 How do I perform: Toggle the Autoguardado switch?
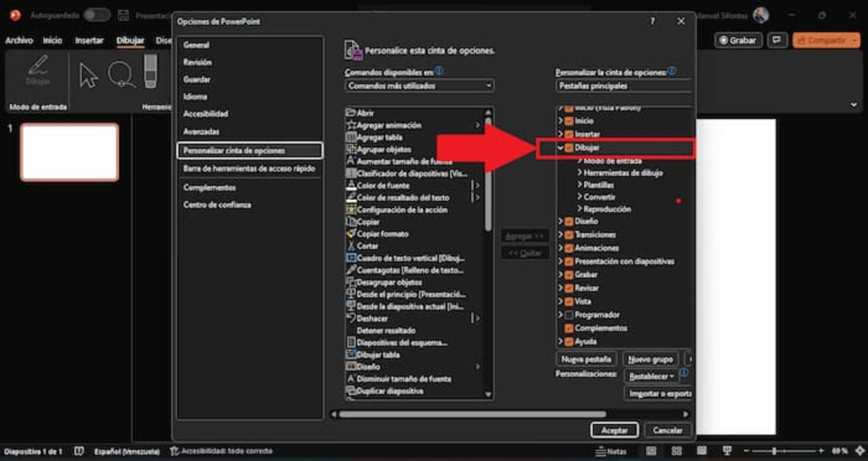point(97,15)
